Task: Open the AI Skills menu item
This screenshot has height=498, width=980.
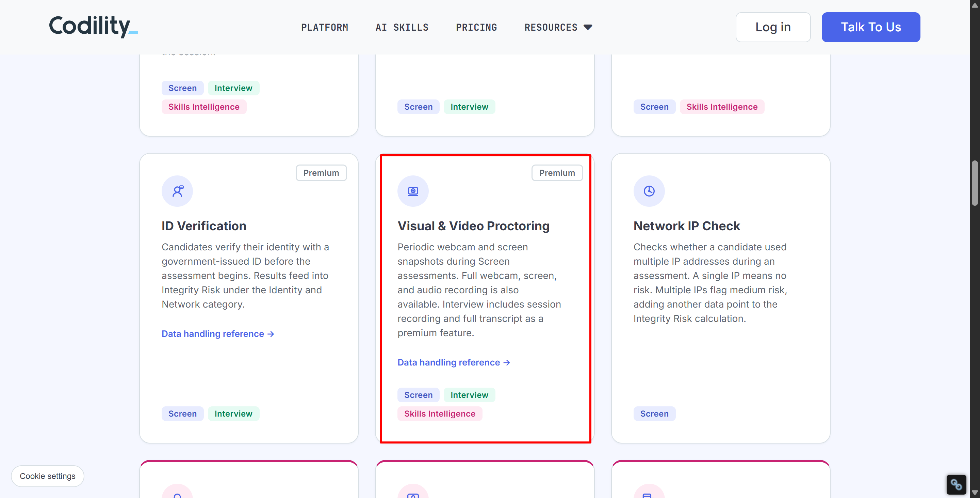Action: point(402,27)
